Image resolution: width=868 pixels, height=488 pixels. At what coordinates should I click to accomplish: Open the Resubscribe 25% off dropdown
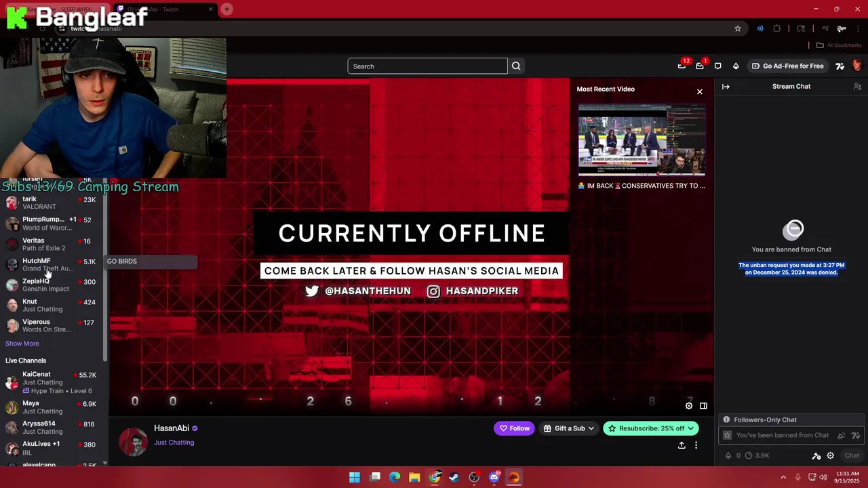tap(650, 428)
